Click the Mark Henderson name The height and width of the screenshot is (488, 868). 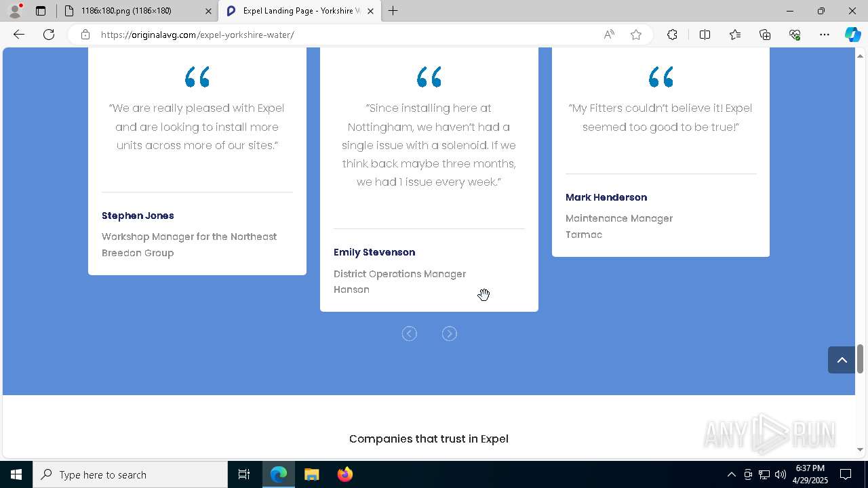[x=606, y=197]
